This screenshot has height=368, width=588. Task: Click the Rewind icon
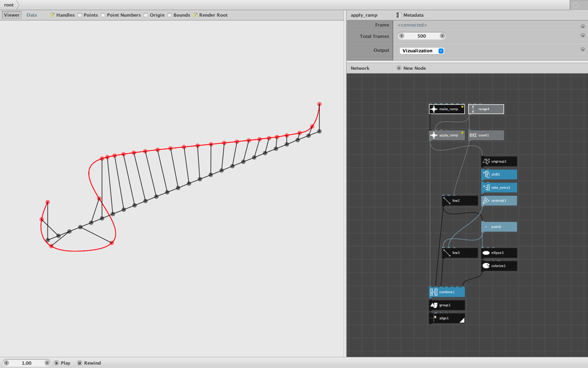[x=79, y=363]
